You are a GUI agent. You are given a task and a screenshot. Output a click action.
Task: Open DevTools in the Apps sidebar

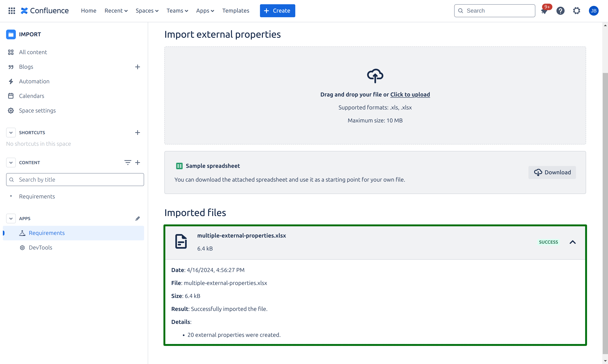point(40,247)
